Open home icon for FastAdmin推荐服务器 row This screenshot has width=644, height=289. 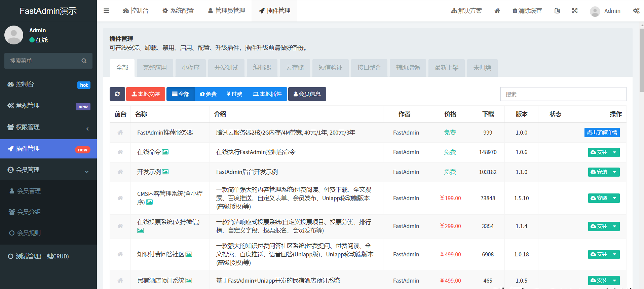click(120, 133)
